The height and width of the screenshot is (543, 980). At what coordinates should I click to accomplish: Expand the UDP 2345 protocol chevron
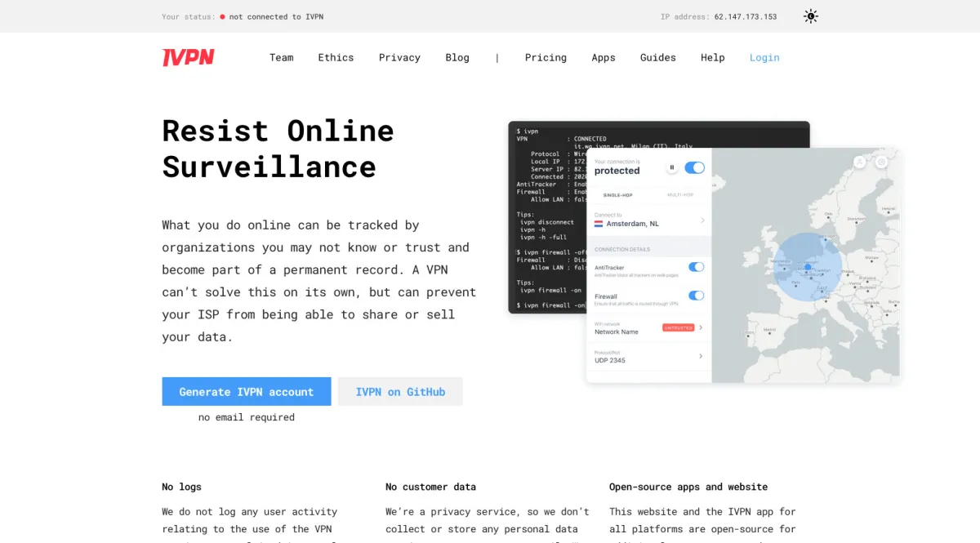click(701, 356)
